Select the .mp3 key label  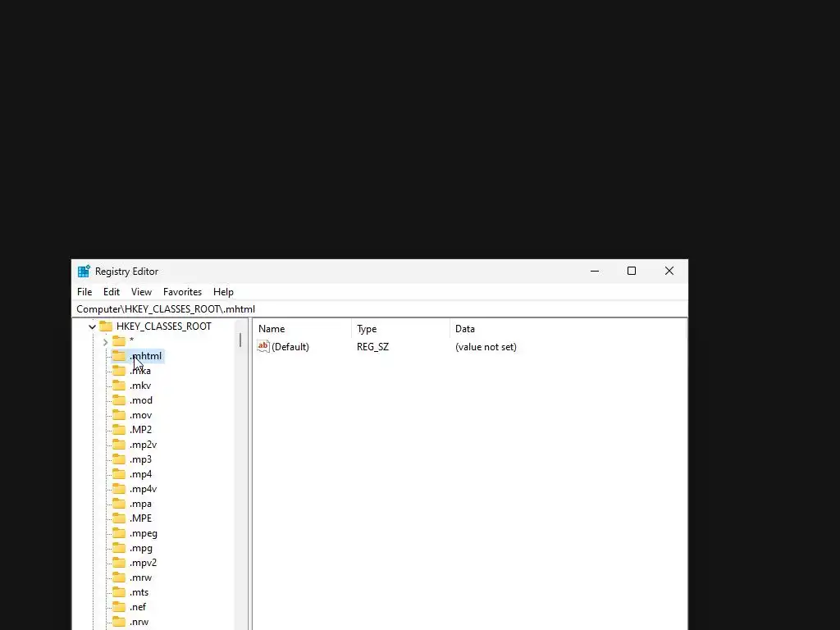tap(140, 459)
